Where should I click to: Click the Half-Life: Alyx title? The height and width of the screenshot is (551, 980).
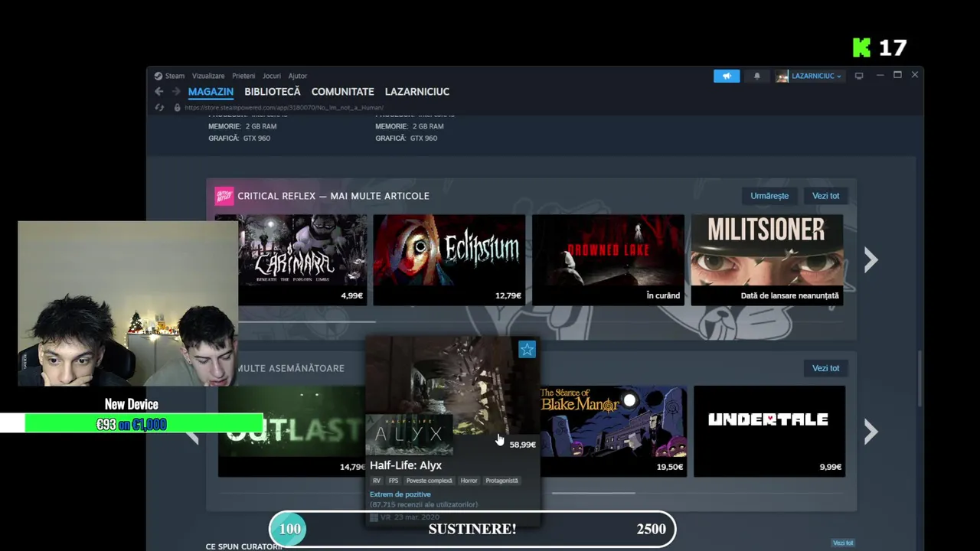406,465
